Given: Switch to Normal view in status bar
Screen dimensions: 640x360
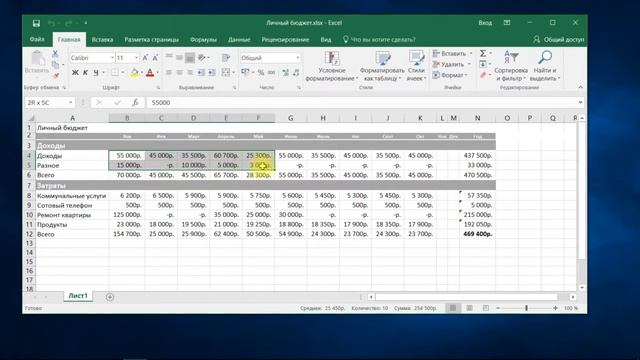Looking at the screenshot, I should [x=453, y=308].
